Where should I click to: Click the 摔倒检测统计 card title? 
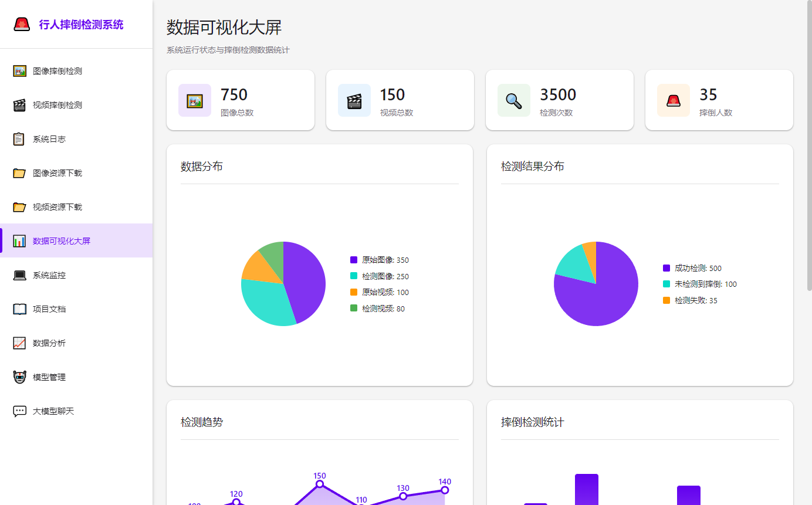tap(533, 422)
